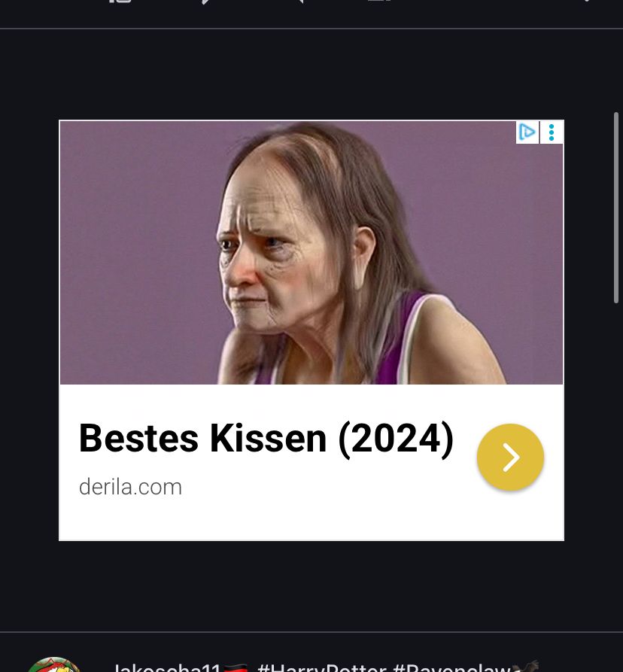Click the eagle emoji after #Ravenclaw
623x672 pixels.
pos(525,667)
